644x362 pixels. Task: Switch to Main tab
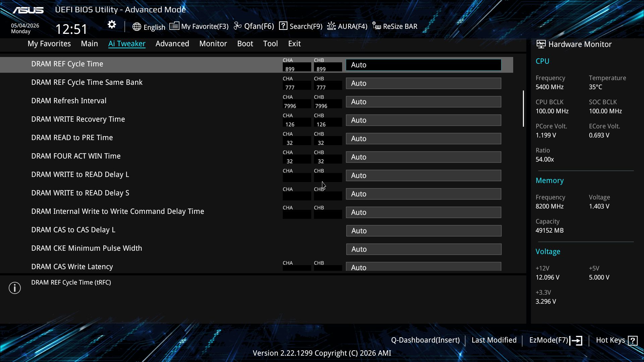click(89, 44)
